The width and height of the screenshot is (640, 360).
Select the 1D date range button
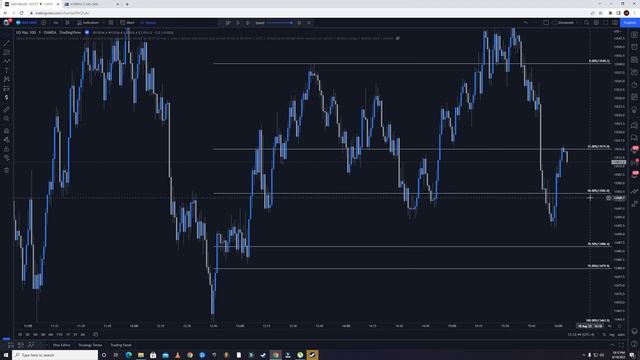pos(20,335)
